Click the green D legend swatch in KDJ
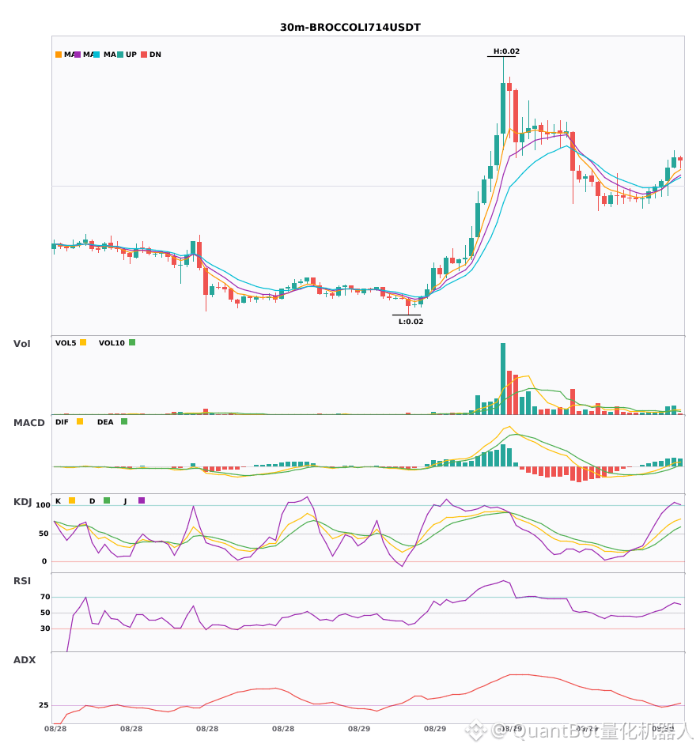Image resolution: width=700 pixels, height=751 pixels. click(107, 500)
